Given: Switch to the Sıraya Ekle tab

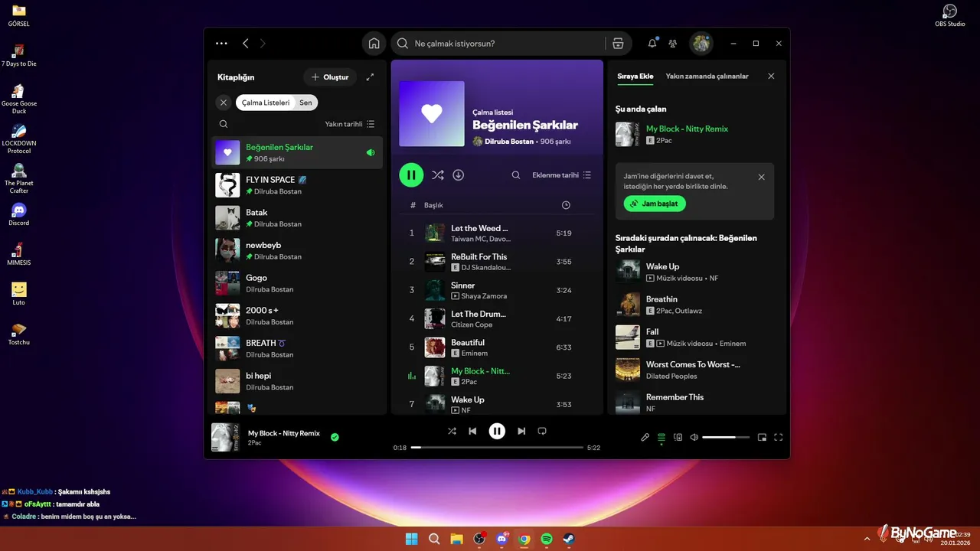Looking at the screenshot, I should coord(635,77).
